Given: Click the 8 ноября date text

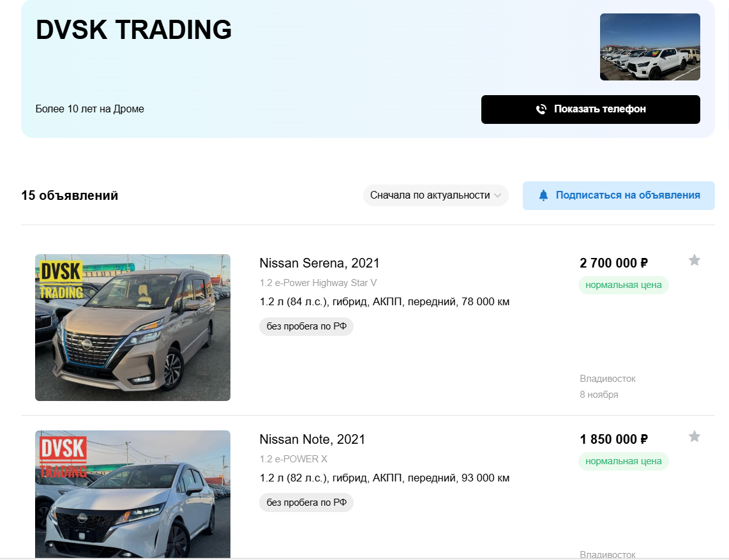Looking at the screenshot, I should pyautogui.click(x=599, y=395).
